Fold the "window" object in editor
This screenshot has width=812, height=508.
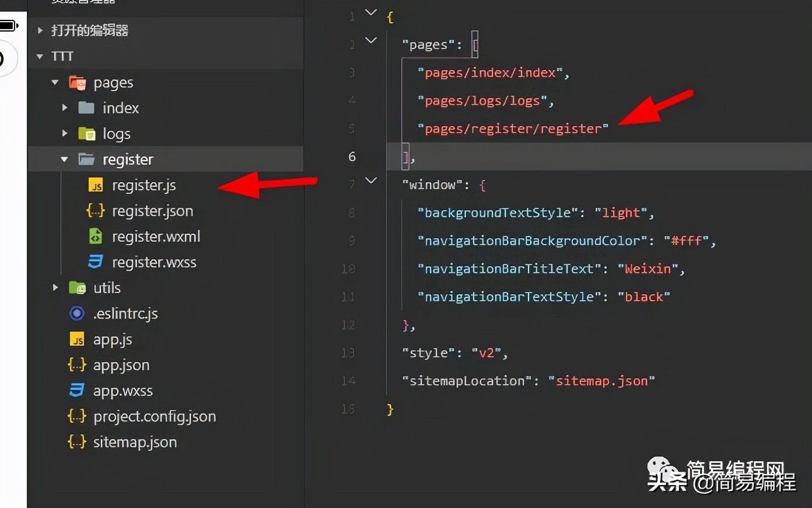371,180
